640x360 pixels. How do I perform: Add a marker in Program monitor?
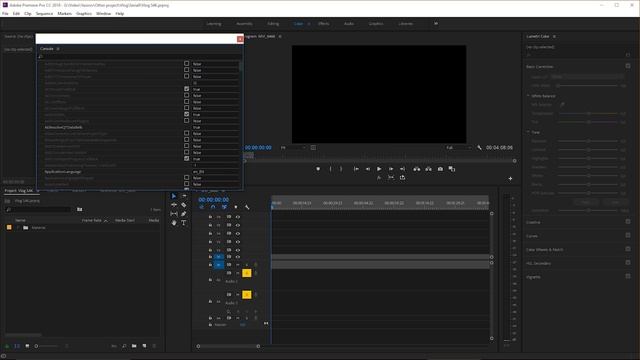tap(318, 169)
